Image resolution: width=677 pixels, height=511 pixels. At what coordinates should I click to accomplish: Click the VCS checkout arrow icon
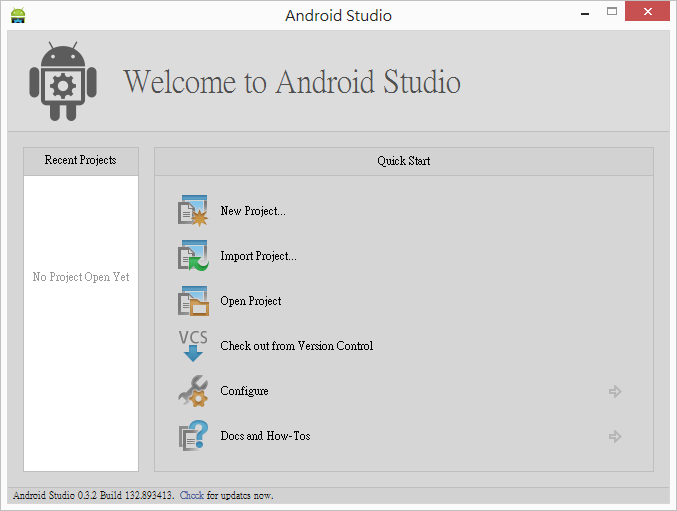(x=192, y=346)
